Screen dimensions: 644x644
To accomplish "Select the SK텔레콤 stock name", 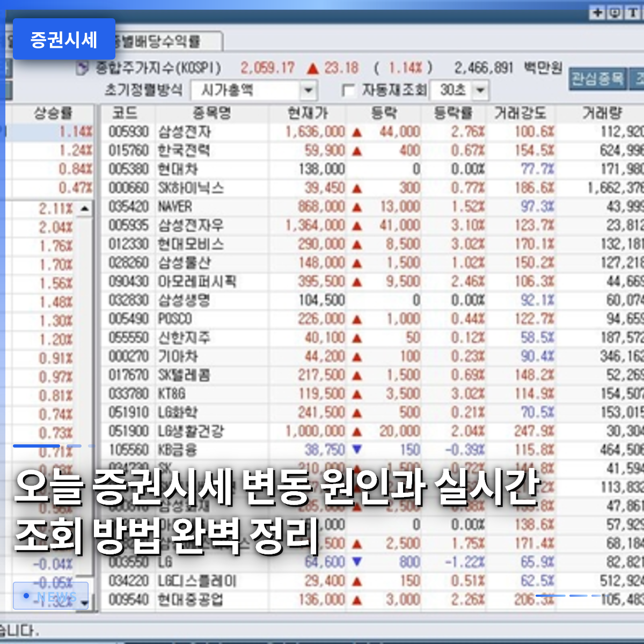I will point(184,375).
